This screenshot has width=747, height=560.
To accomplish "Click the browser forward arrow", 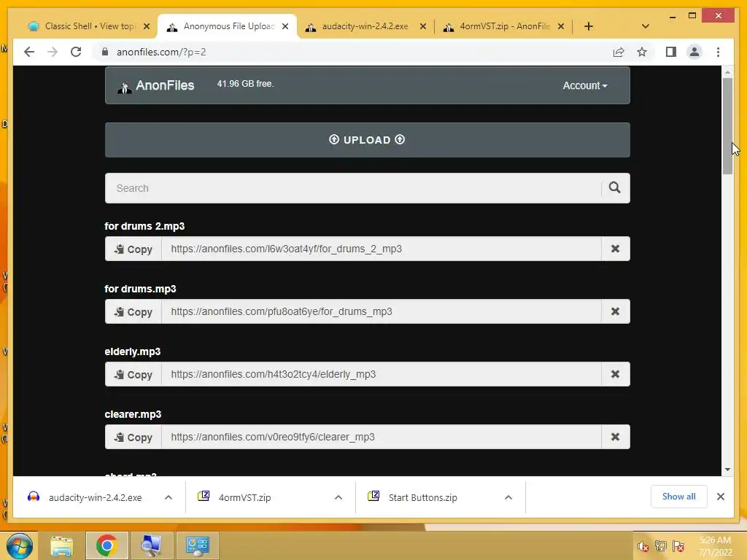I will click(53, 52).
